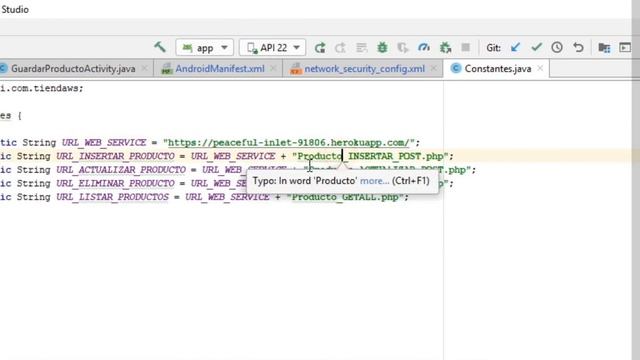Click the "Producto_GETALL.php" string
This screenshot has height=360, width=640.
point(345,197)
